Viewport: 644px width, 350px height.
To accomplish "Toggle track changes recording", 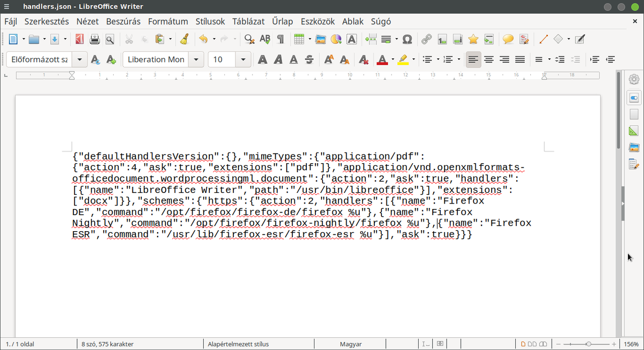I will [524, 39].
